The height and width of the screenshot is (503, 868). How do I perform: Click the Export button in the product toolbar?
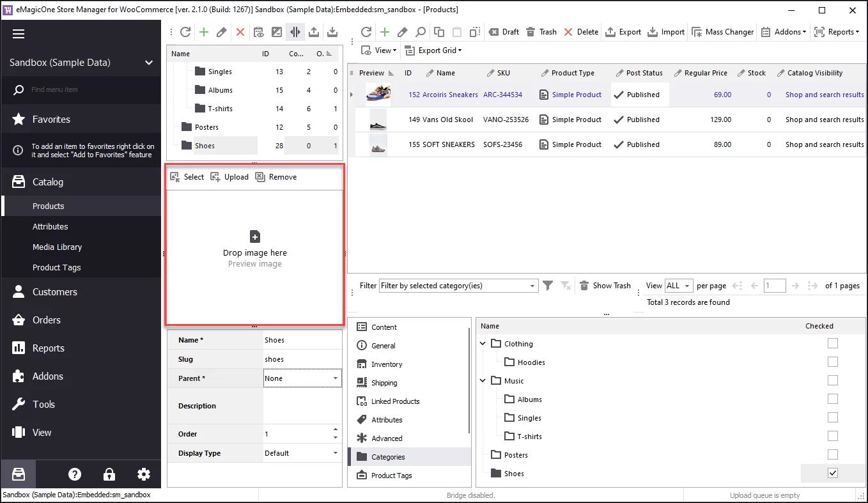pos(623,31)
